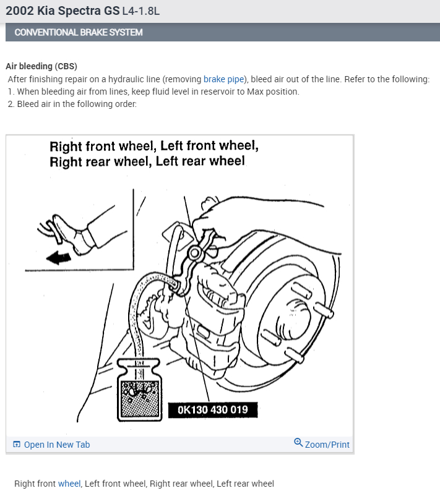The image size is (440, 504).
Task: Follow the 'wheel' link in bottom text
Action: click(x=69, y=484)
